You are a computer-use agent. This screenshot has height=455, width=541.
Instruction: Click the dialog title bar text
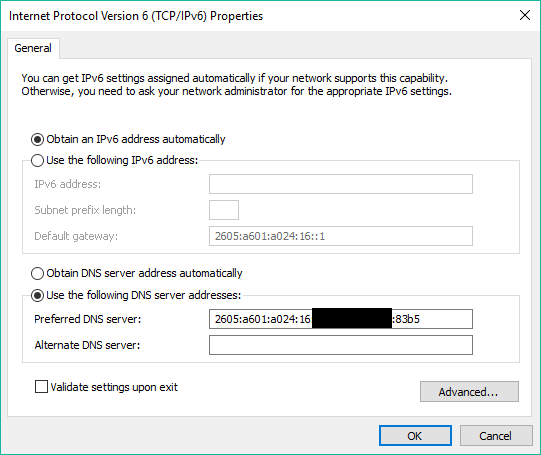point(136,16)
